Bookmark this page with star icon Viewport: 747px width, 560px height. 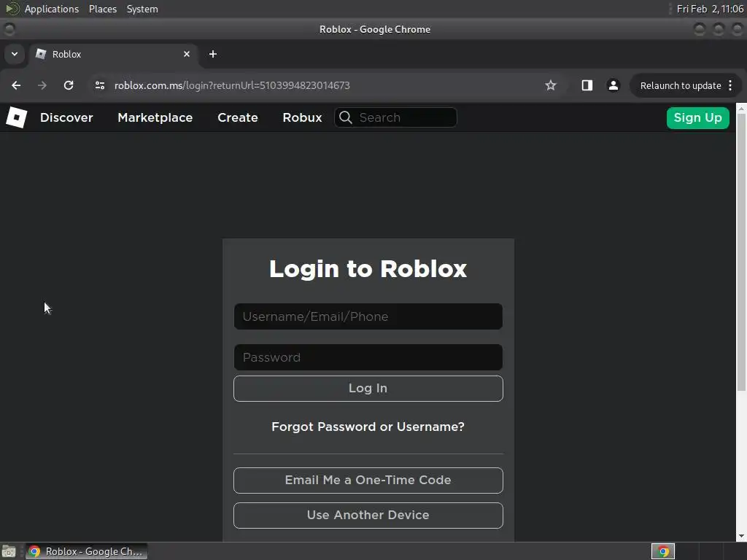click(x=551, y=85)
